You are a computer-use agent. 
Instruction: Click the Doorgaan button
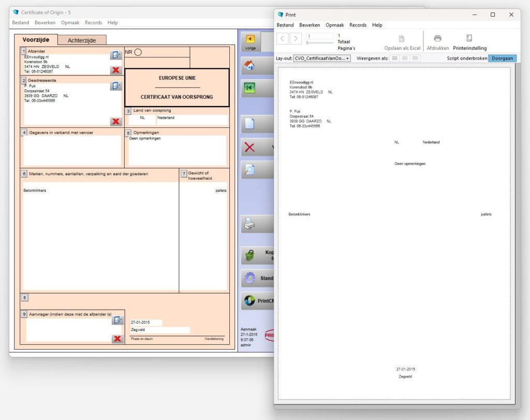click(502, 59)
